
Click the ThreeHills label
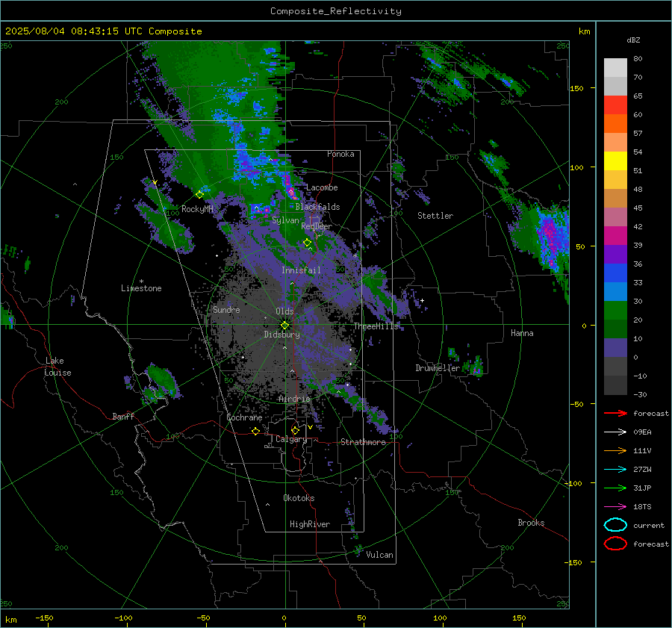click(376, 326)
